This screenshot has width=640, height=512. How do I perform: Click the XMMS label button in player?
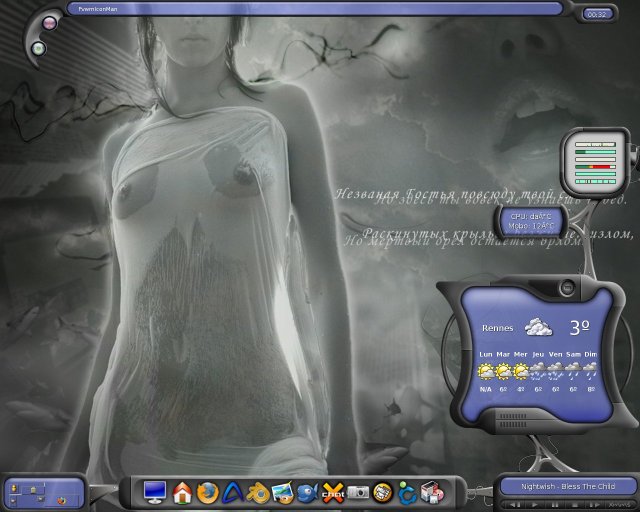[620, 505]
